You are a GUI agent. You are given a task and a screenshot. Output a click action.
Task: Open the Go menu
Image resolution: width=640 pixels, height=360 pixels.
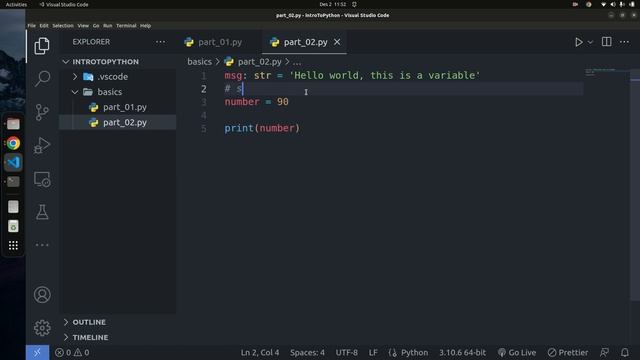point(96,26)
